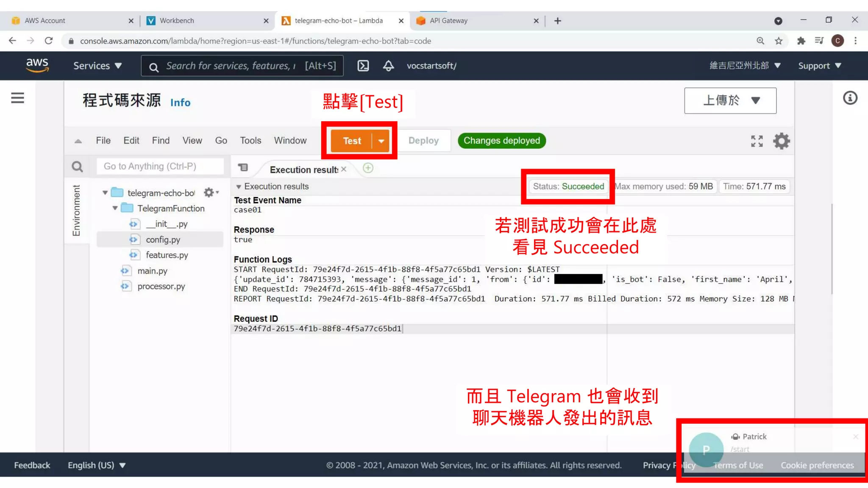Click the Request ID value text

317,329
